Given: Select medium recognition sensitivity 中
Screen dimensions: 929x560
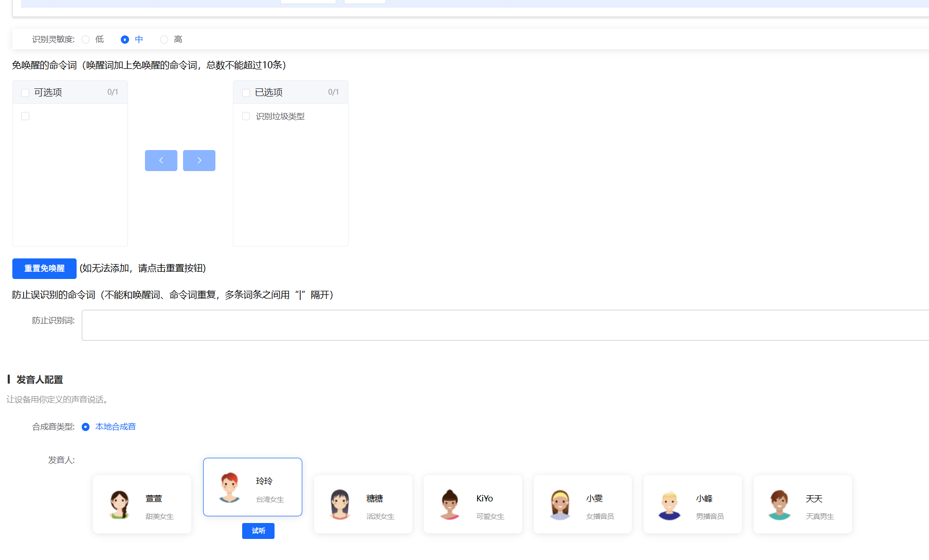Looking at the screenshot, I should click(x=125, y=40).
